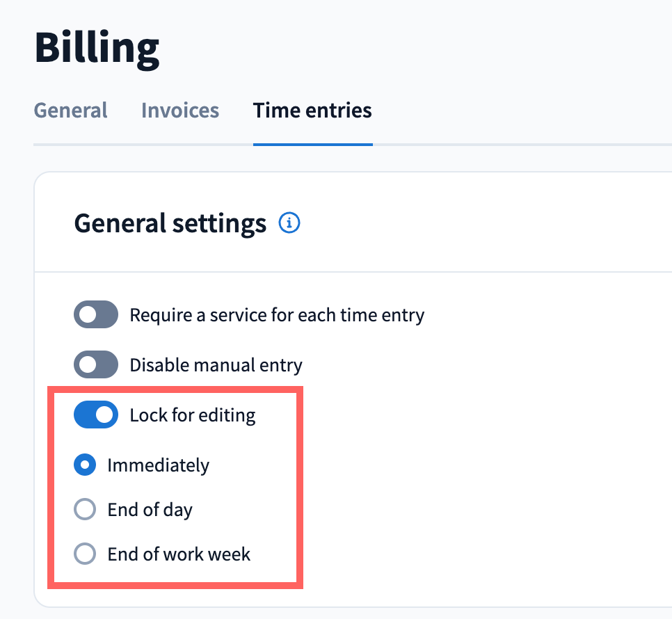Screen dimensions: 672x619
Task: Switch off the Lock for editing toggle
Action: 96,415
